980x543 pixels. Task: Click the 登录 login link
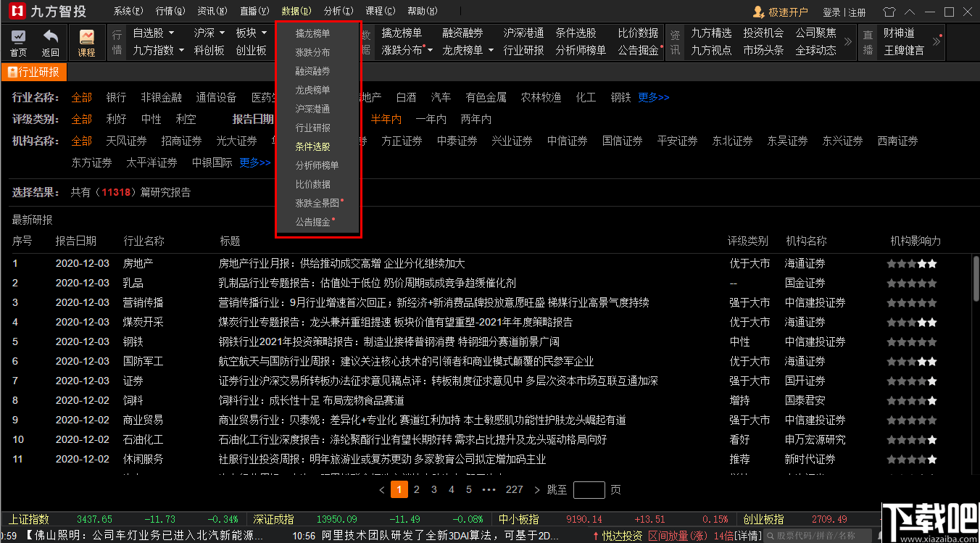(x=832, y=12)
